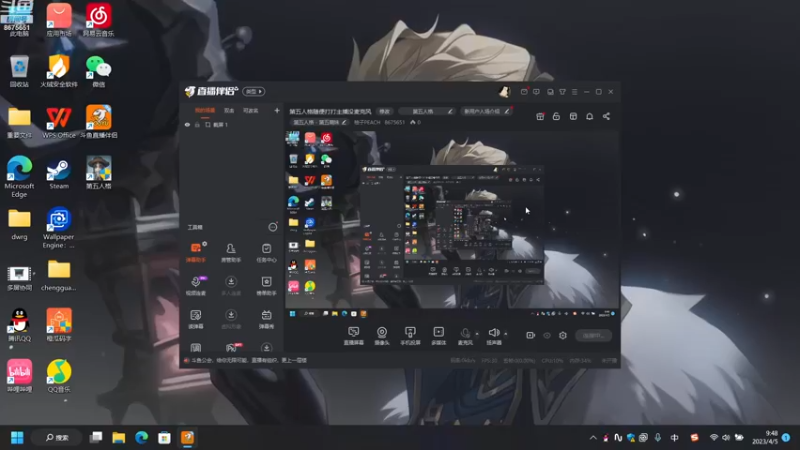Screen dimensions: 800x450
Task: Open the Wallpaper Engine desktop shortcut
Action: pos(59,228)
